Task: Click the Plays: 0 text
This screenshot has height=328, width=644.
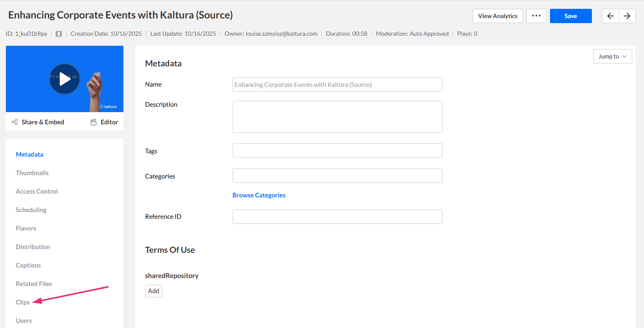Action: click(467, 34)
